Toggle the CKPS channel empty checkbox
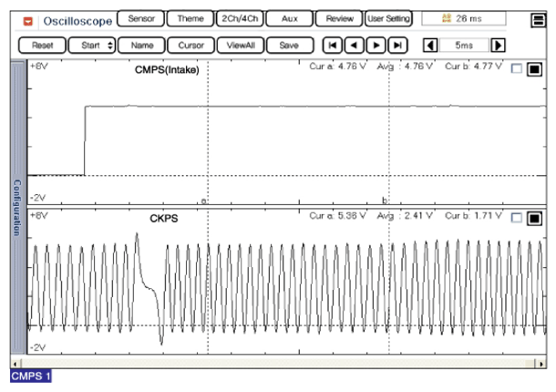Viewport: 556px width, 392px height. (517, 219)
